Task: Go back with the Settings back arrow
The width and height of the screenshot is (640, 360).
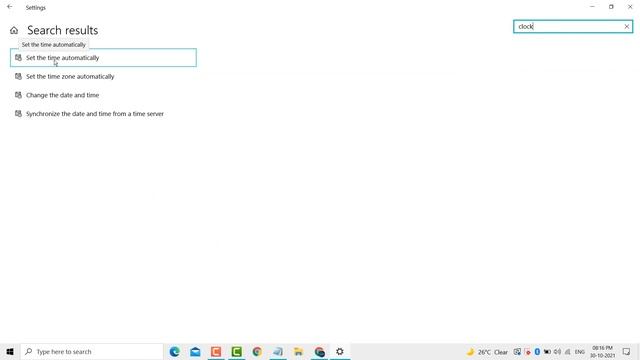Action: 9,7
